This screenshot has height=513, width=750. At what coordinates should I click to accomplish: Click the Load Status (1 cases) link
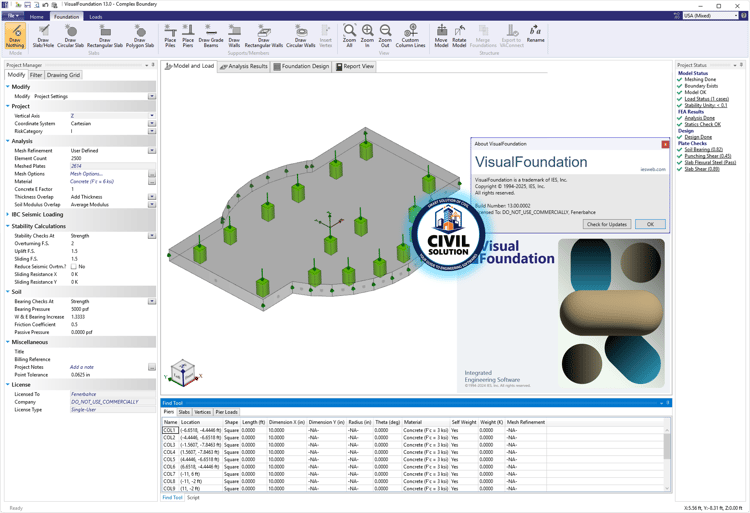click(x=706, y=99)
